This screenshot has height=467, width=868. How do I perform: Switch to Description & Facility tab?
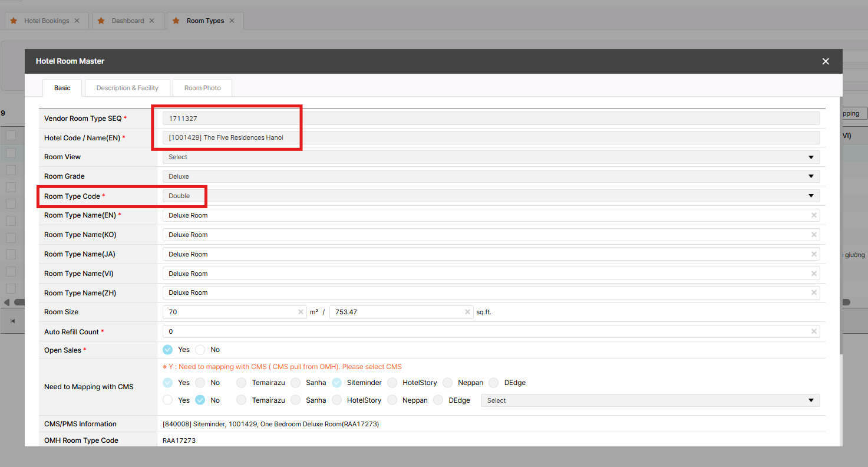coord(127,88)
